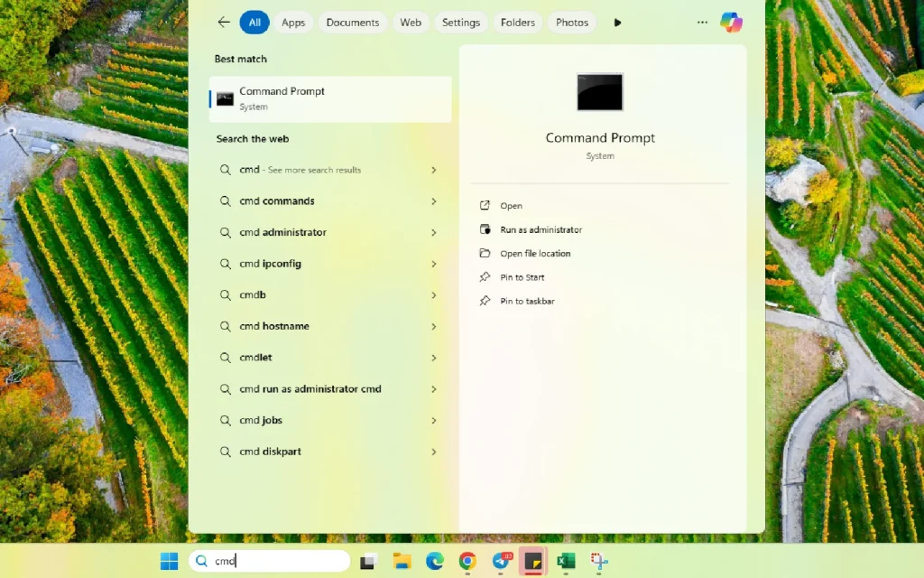Expand chevron next to 'cmd administrator'
This screenshot has width=924, height=578.
coord(434,232)
